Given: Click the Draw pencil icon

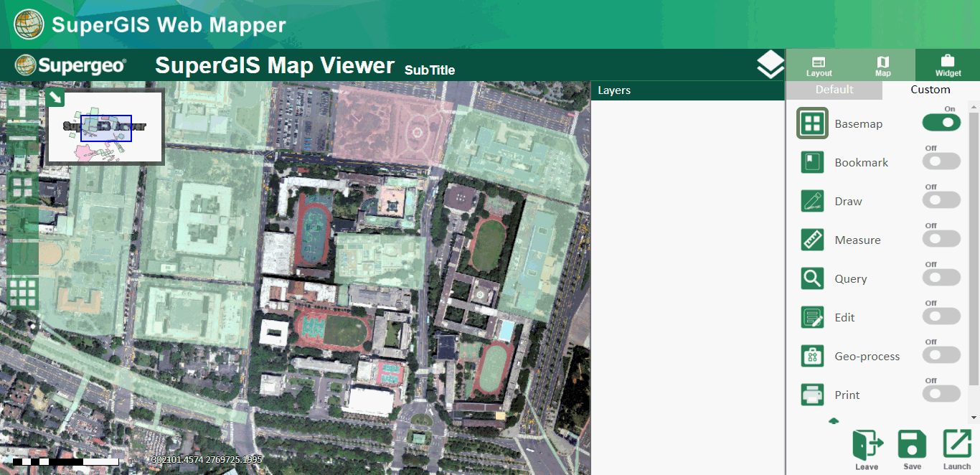Looking at the screenshot, I should click(812, 201).
